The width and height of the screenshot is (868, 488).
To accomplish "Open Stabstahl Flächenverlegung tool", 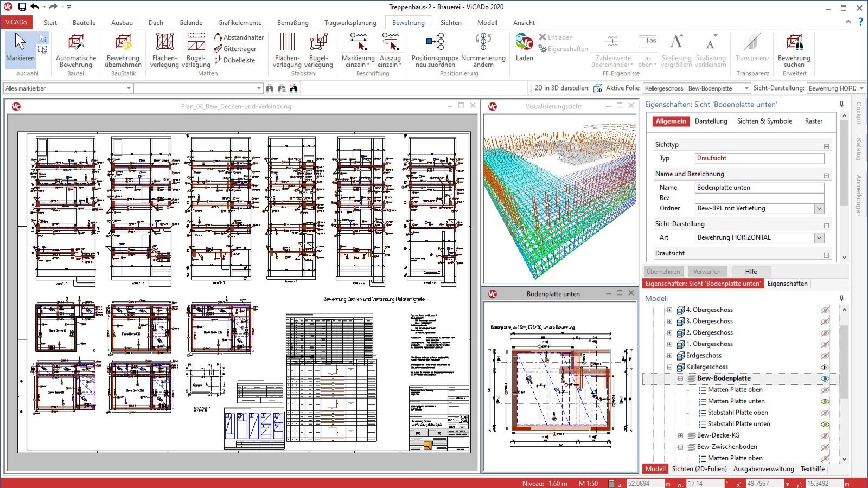I will [x=287, y=50].
